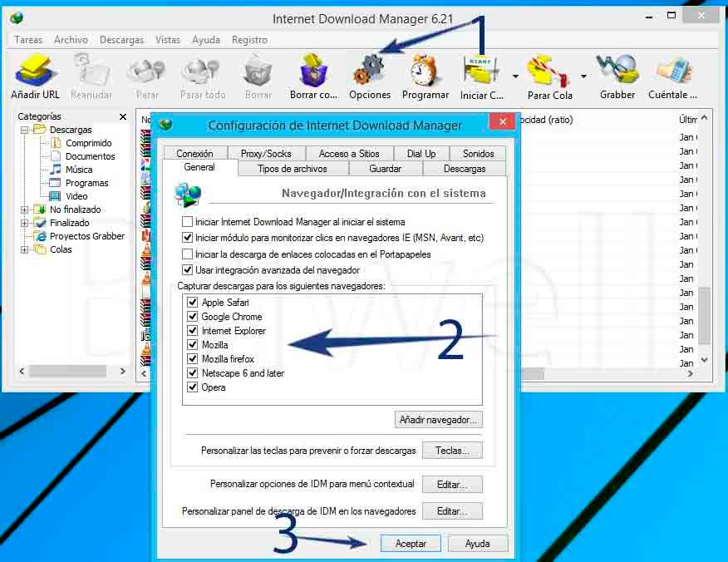Viewport: 728px width, 562px height.
Task: Switch to the Descargas settings tab
Action: pyautogui.click(x=465, y=169)
